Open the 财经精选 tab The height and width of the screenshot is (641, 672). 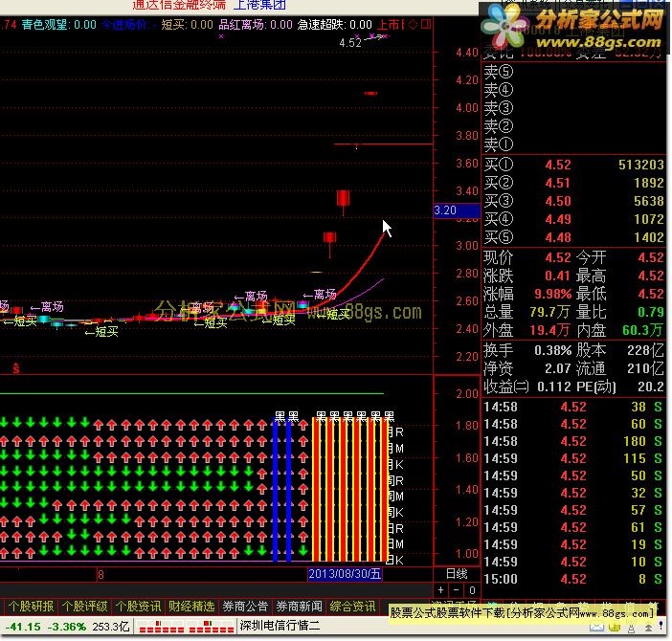pos(191,607)
